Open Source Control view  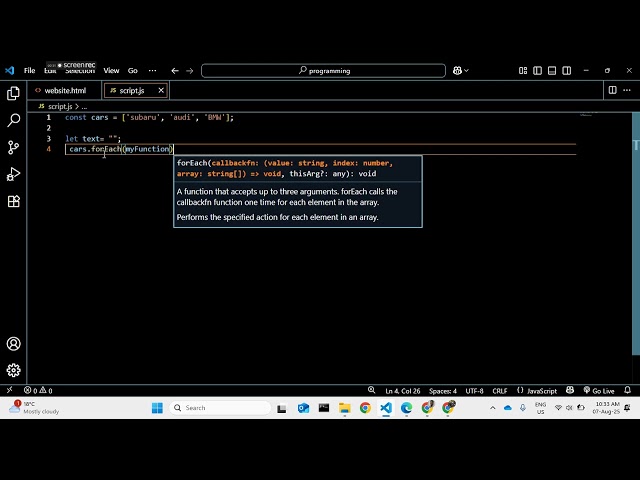pos(13,147)
